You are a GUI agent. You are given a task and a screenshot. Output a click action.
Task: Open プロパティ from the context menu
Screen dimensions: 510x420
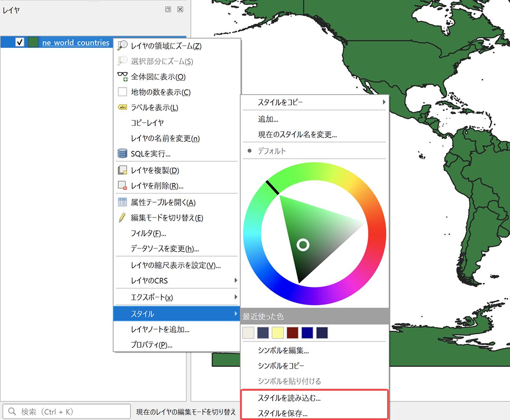152,344
